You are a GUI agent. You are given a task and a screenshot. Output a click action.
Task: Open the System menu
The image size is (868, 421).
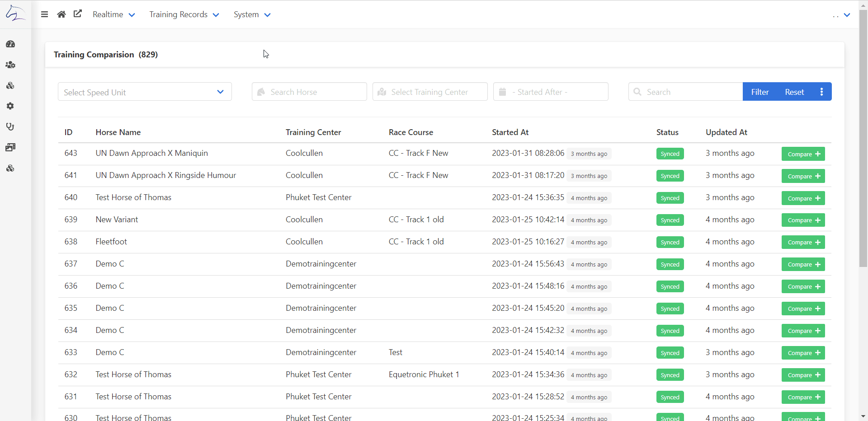[x=252, y=14]
